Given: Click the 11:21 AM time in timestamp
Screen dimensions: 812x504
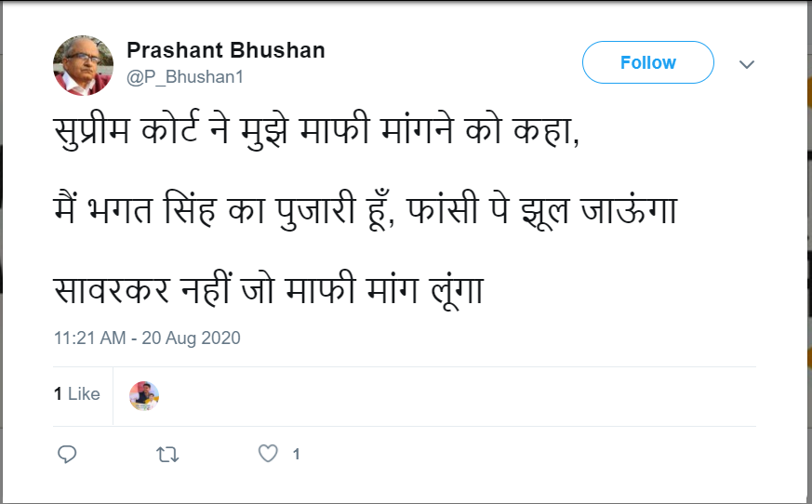Looking at the screenshot, I should tap(89, 338).
